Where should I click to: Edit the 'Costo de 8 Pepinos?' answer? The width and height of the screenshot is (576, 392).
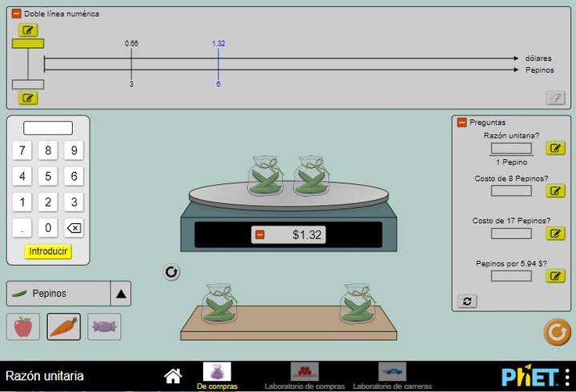(555, 190)
